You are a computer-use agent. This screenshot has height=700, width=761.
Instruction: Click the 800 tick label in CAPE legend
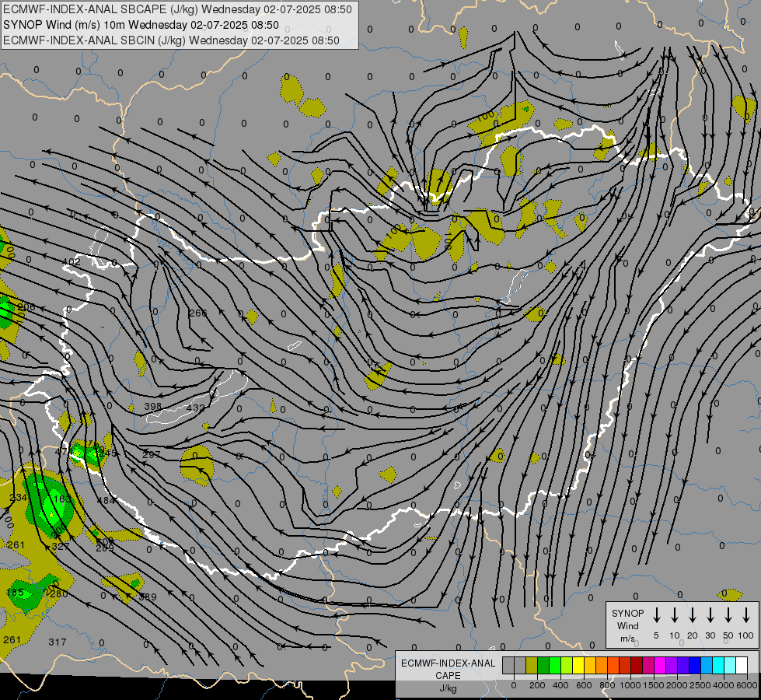click(x=607, y=685)
